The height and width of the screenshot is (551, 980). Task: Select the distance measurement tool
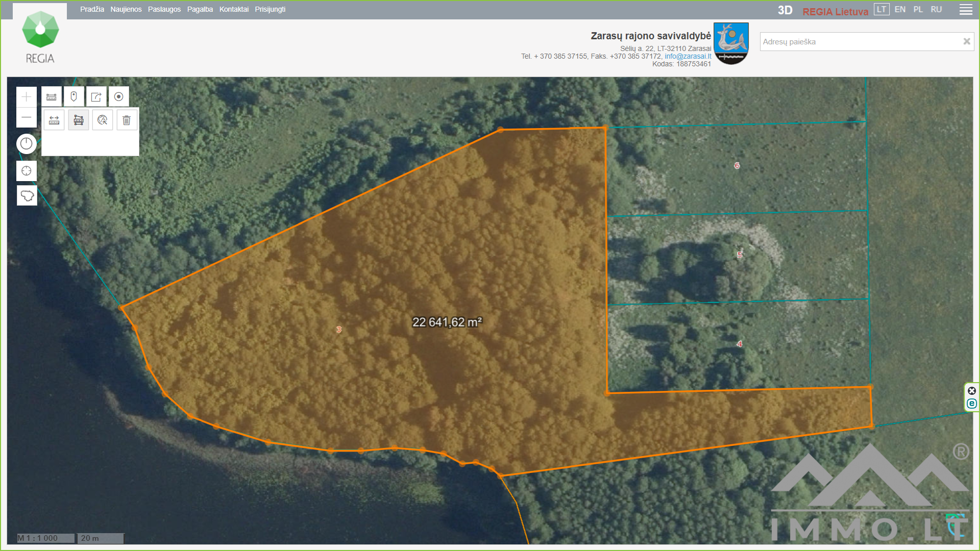click(54, 120)
